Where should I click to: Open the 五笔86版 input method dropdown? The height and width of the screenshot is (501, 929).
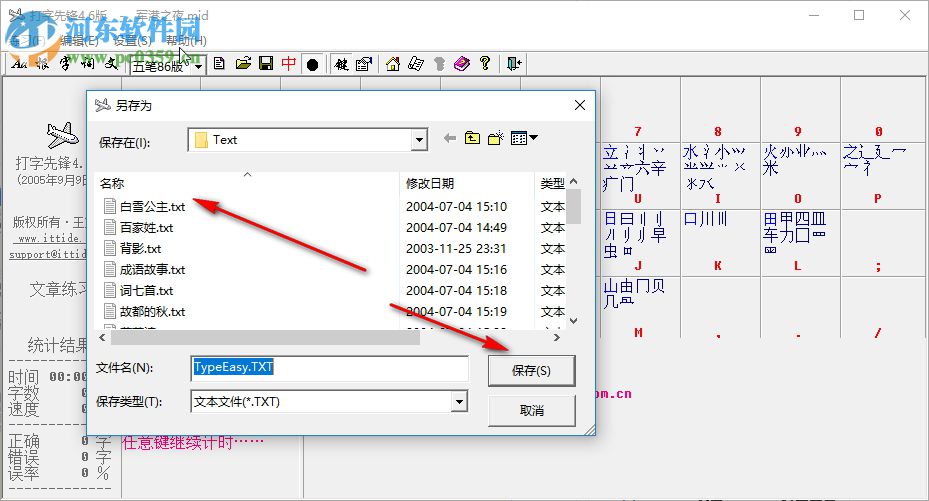click(x=198, y=66)
